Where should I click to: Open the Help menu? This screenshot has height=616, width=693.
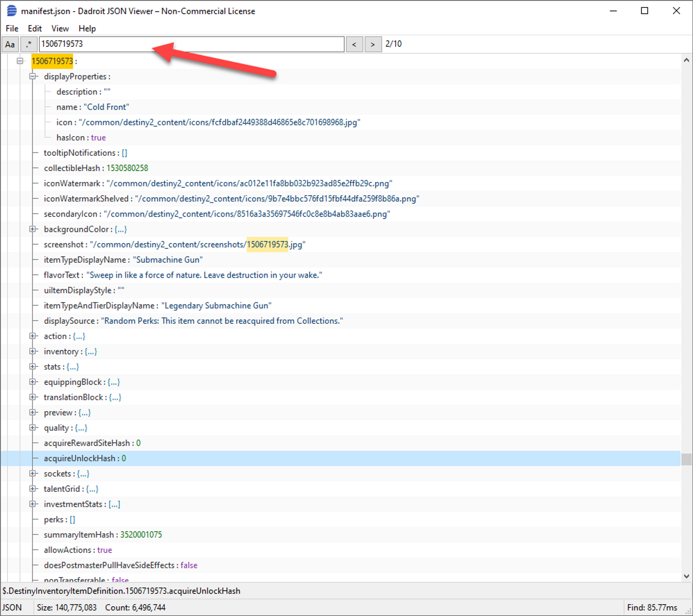click(87, 28)
